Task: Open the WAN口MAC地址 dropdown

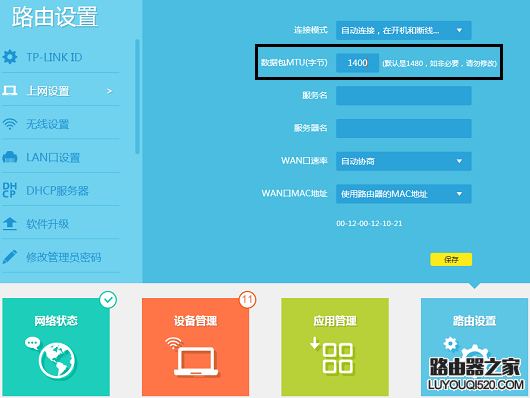Action: (404, 194)
